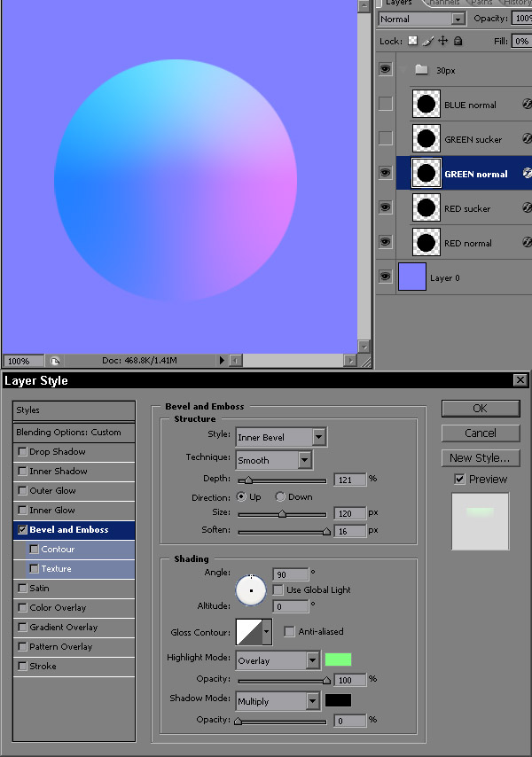Screen dimensions: 532x757
Task: Click the fx icon on BLUE normal layer
Action: [x=527, y=105]
